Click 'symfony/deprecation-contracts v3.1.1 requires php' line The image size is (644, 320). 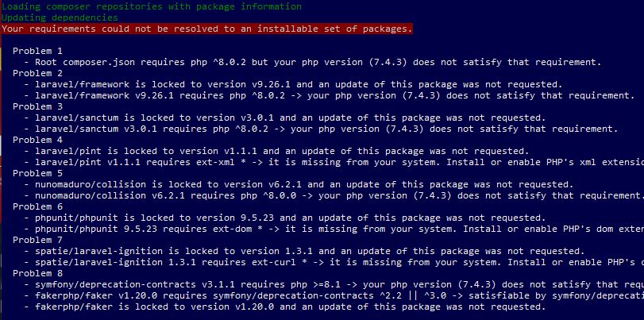click(334, 283)
